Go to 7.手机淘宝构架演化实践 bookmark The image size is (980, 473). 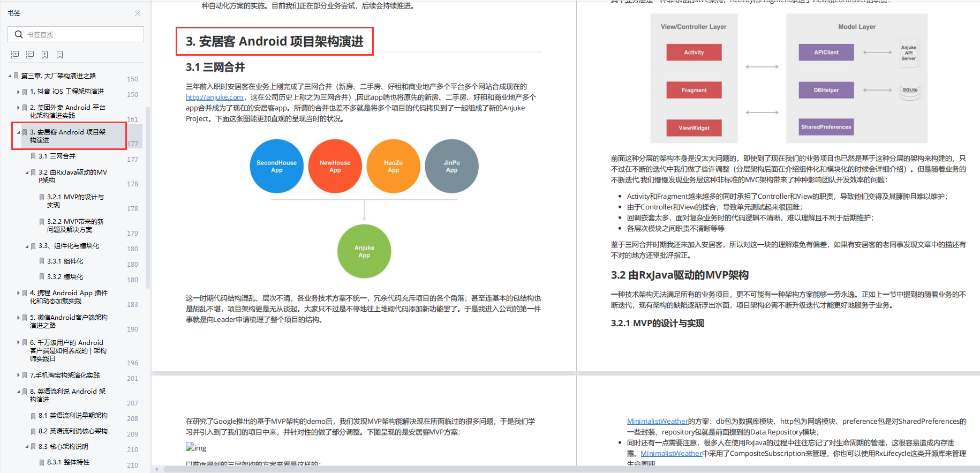click(65, 376)
